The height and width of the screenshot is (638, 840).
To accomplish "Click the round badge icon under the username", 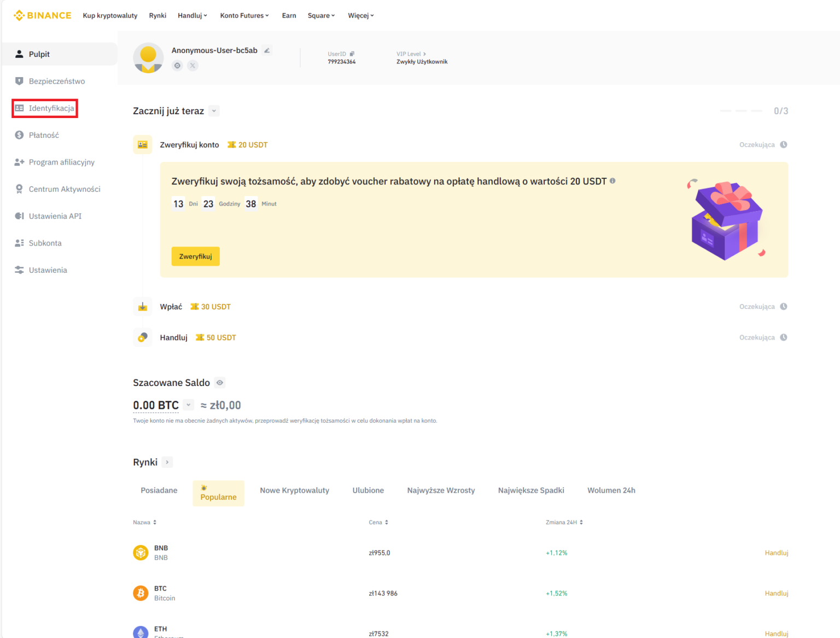I will pyautogui.click(x=177, y=66).
